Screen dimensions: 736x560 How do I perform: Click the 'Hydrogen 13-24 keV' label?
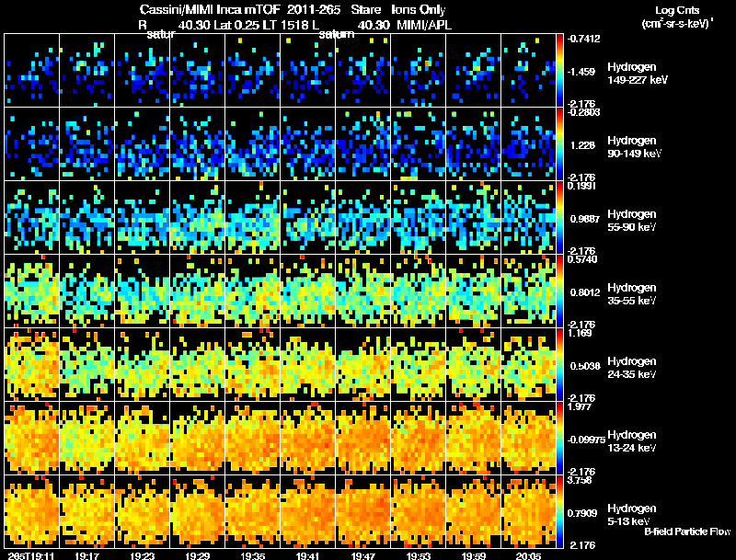point(632,441)
